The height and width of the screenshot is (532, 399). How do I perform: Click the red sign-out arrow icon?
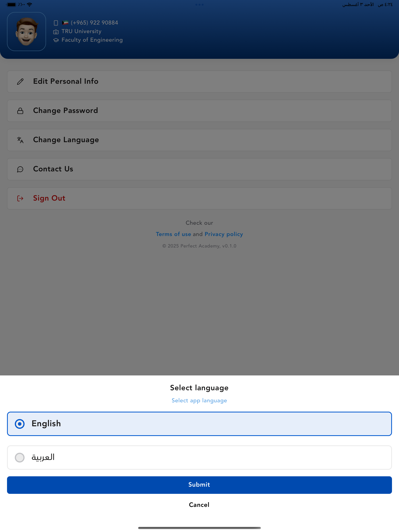coord(20,198)
